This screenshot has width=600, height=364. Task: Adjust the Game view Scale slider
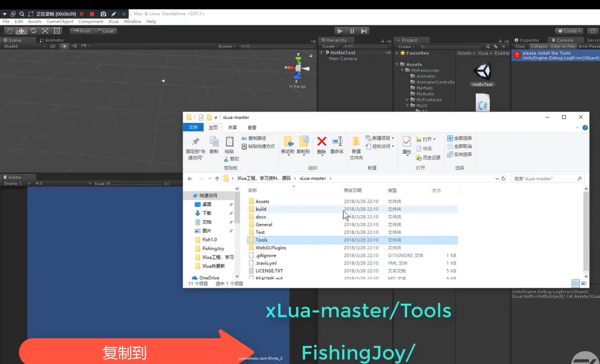point(135,184)
